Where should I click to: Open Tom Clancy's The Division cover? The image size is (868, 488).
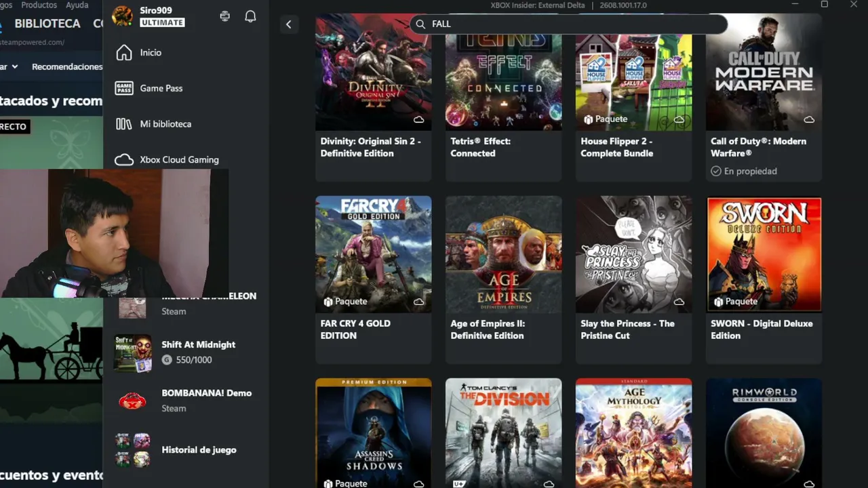click(503, 433)
